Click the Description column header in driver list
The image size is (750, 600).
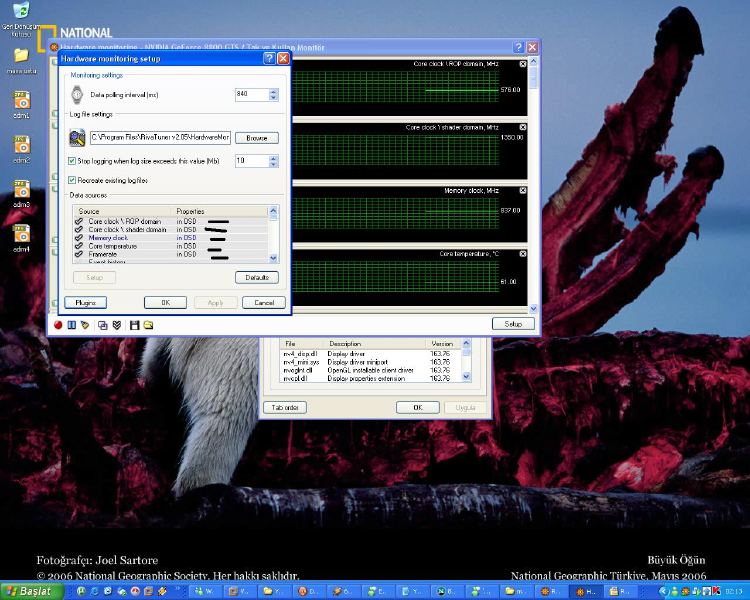pos(375,344)
